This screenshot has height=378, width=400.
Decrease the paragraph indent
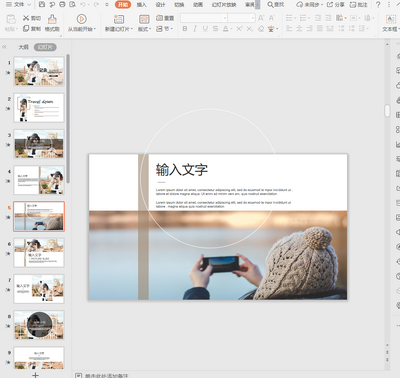click(x=318, y=18)
